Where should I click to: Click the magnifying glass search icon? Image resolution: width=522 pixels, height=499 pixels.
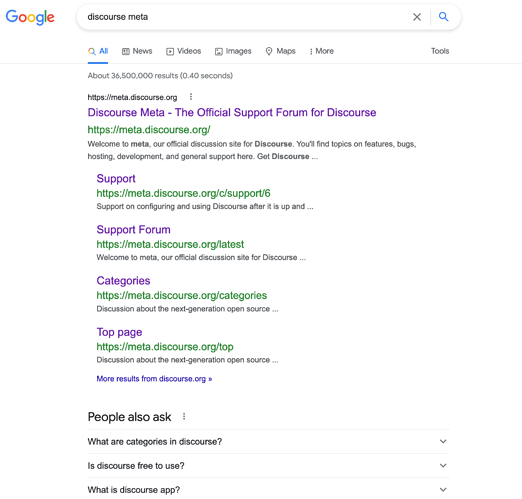443,17
